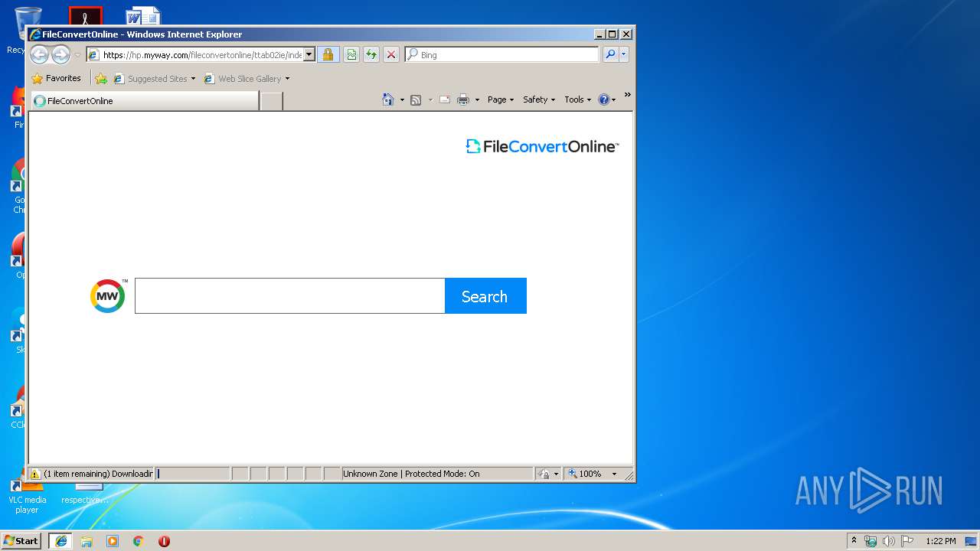
Task: Open a new blank tab
Action: coord(271,101)
